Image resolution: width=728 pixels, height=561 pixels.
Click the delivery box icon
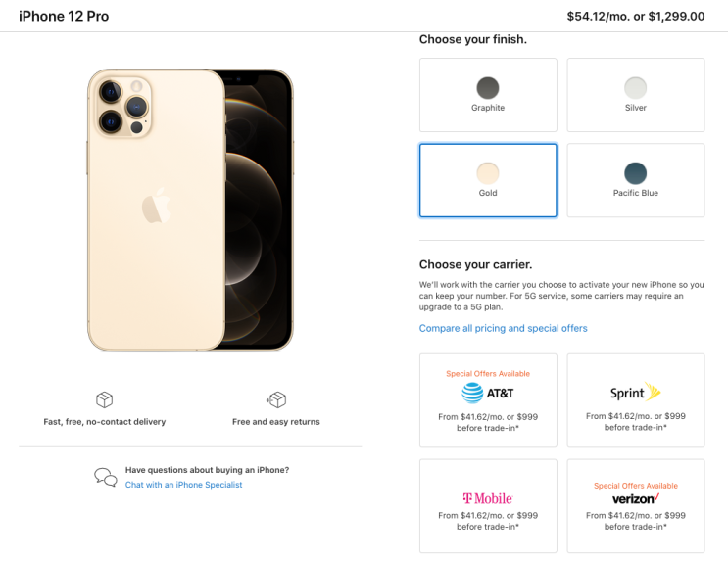(104, 399)
